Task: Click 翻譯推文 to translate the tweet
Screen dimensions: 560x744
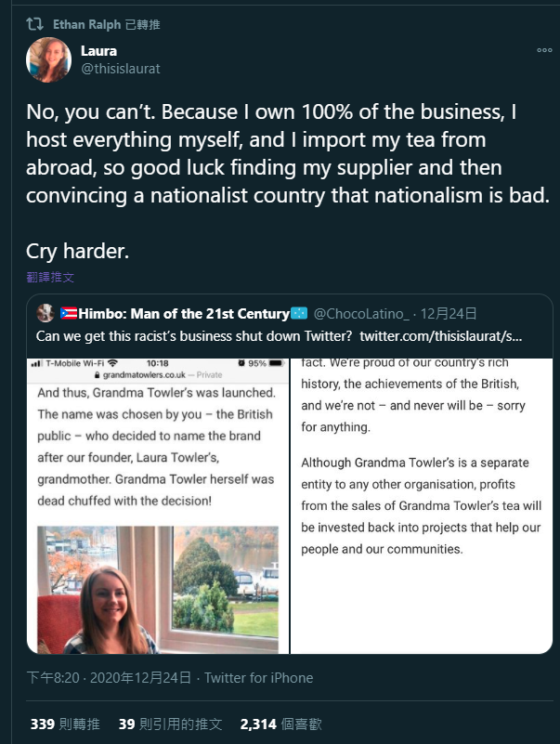Action: click(x=50, y=277)
